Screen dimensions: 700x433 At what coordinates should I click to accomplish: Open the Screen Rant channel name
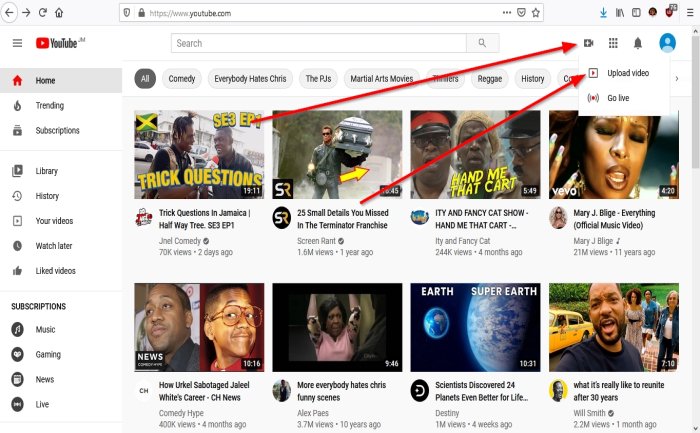point(316,241)
